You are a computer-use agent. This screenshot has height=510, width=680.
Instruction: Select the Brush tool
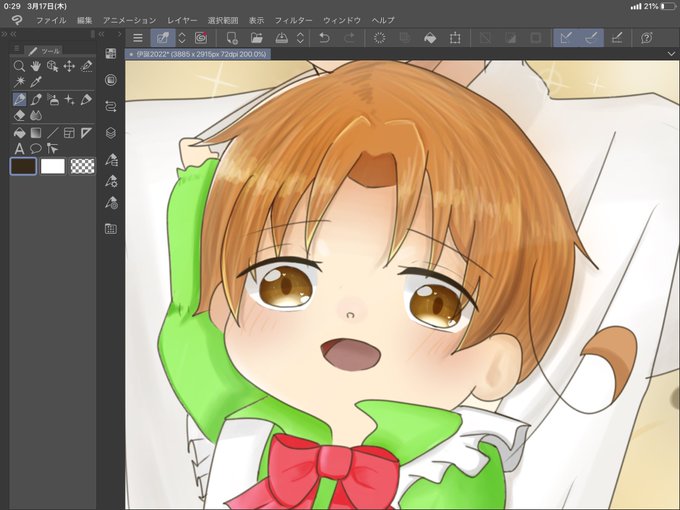36,100
